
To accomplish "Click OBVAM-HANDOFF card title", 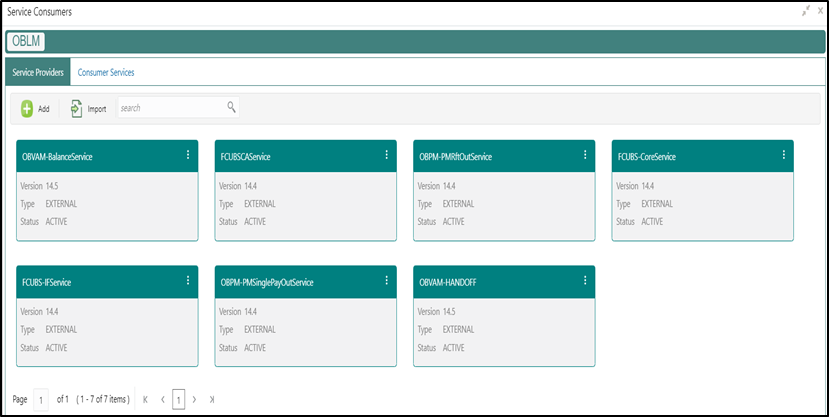I will (x=447, y=282).
